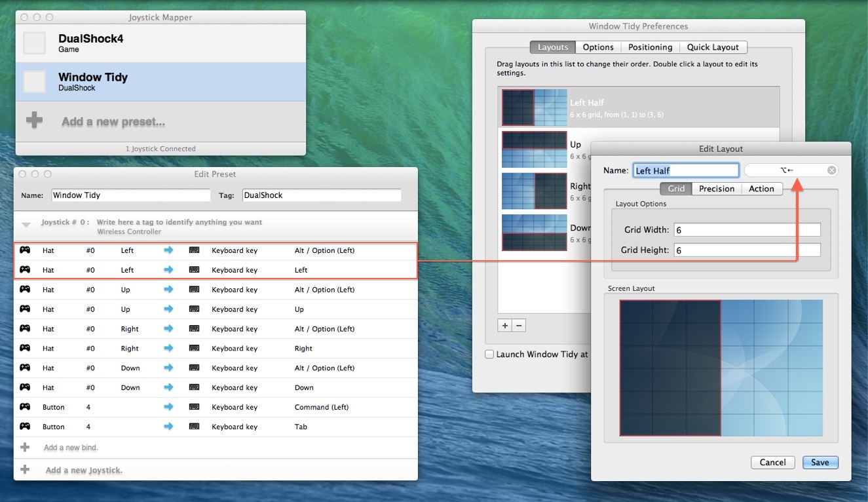Enable the Launch Window Tidy checkbox
The height and width of the screenshot is (502, 868).
coord(489,355)
